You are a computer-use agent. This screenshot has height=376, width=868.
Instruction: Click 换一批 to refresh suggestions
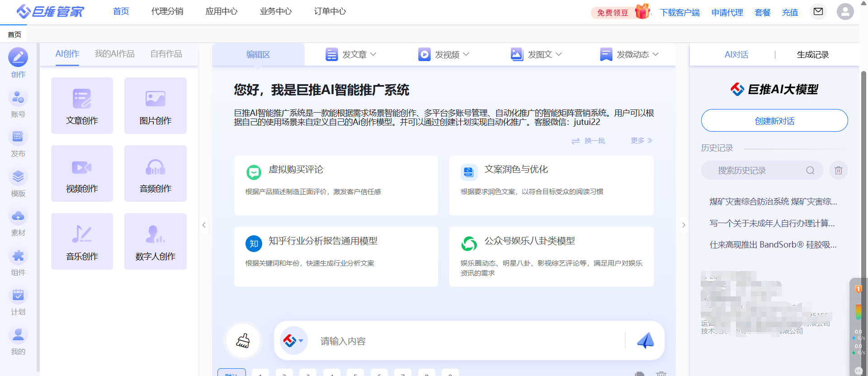(x=588, y=141)
